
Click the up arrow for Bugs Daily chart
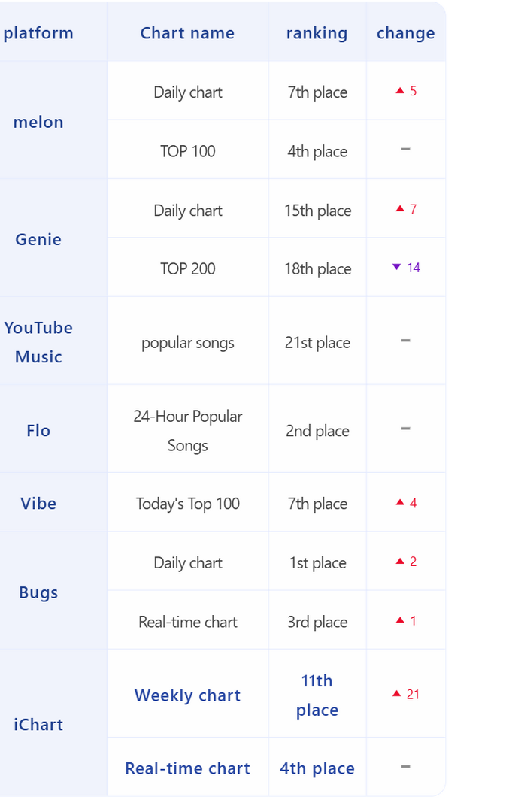point(399,562)
